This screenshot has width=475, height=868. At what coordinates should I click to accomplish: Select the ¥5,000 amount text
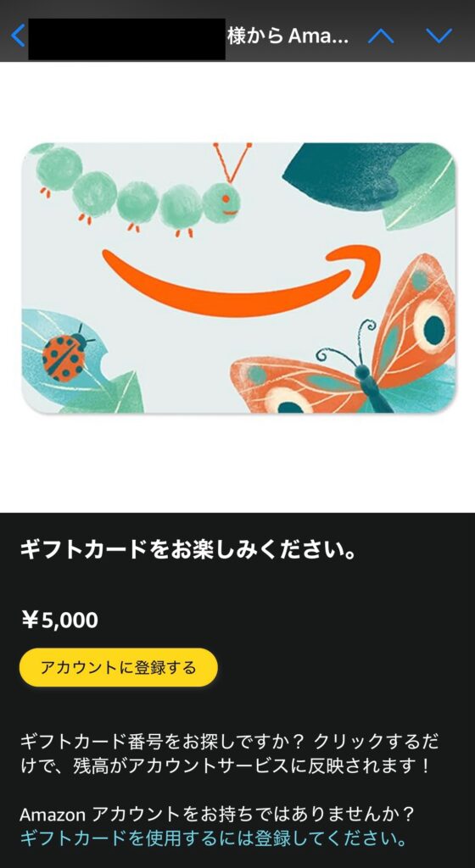point(59,620)
